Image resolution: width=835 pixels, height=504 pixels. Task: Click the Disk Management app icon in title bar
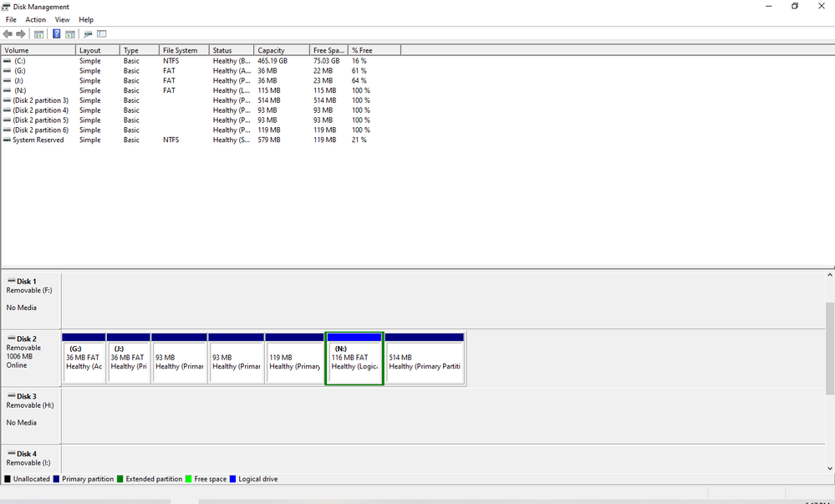pyautogui.click(x=7, y=6)
